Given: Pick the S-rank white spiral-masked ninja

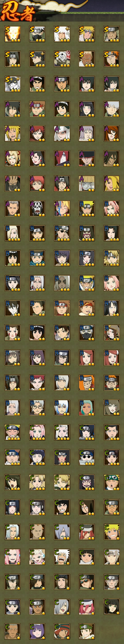Looking at the screenshot, I should [x=62, y=59].
